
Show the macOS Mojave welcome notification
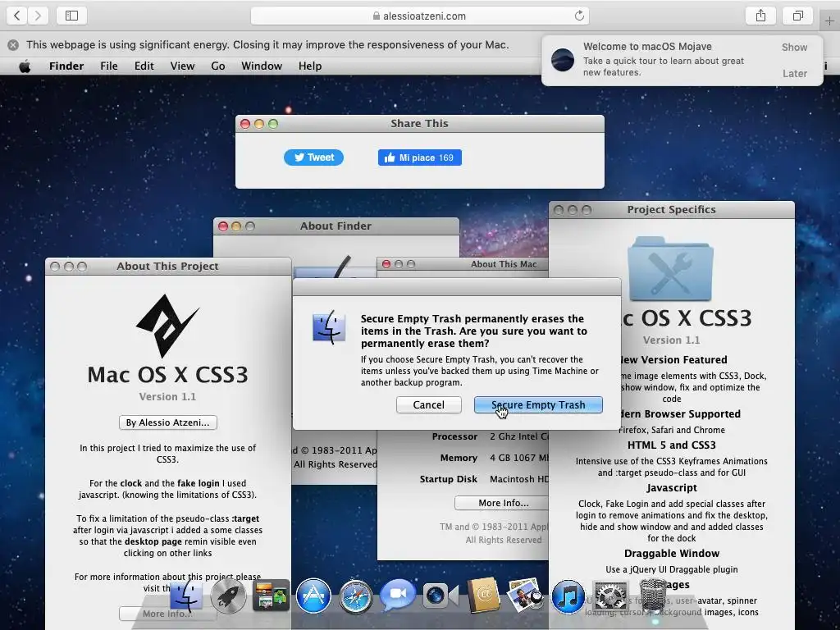tap(794, 47)
